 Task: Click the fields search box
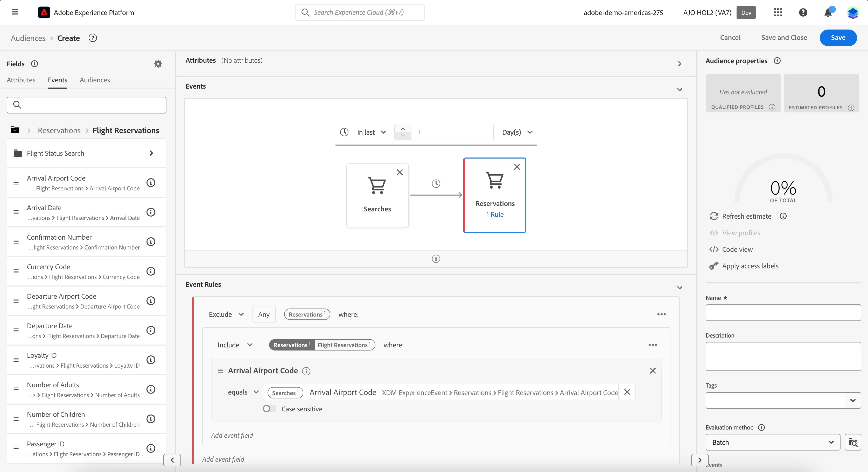[86, 105]
